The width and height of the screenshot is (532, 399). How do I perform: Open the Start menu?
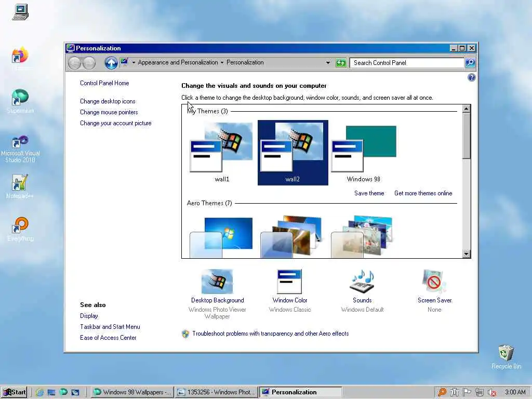tap(14, 392)
